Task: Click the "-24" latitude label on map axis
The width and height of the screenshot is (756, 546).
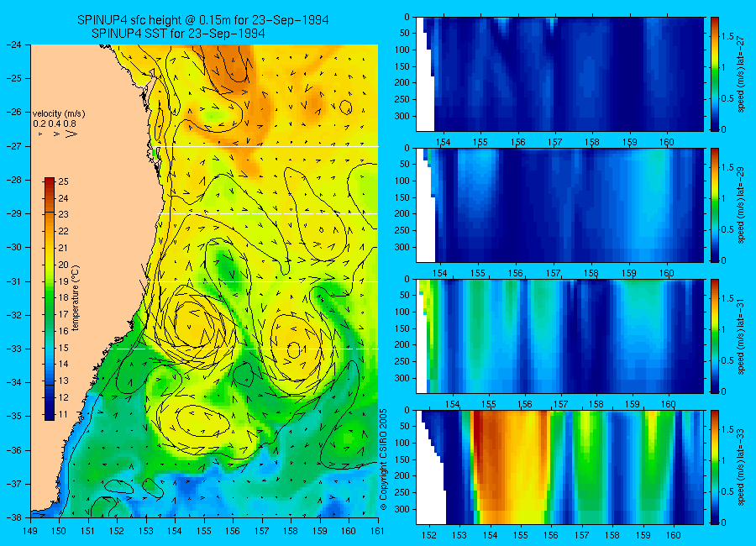Action: (14, 45)
